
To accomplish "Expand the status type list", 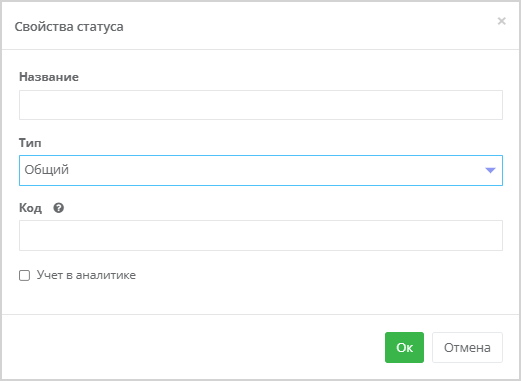I will click(261, 170).
